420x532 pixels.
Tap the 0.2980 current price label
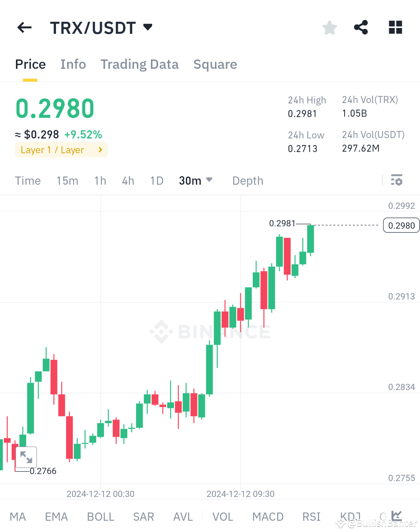tap(401, 225)
